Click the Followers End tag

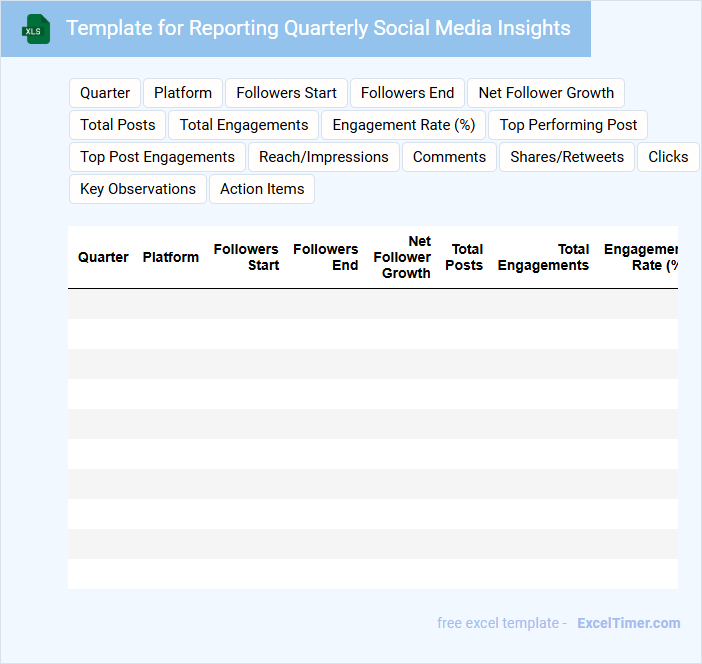click(x=407, y=93)
